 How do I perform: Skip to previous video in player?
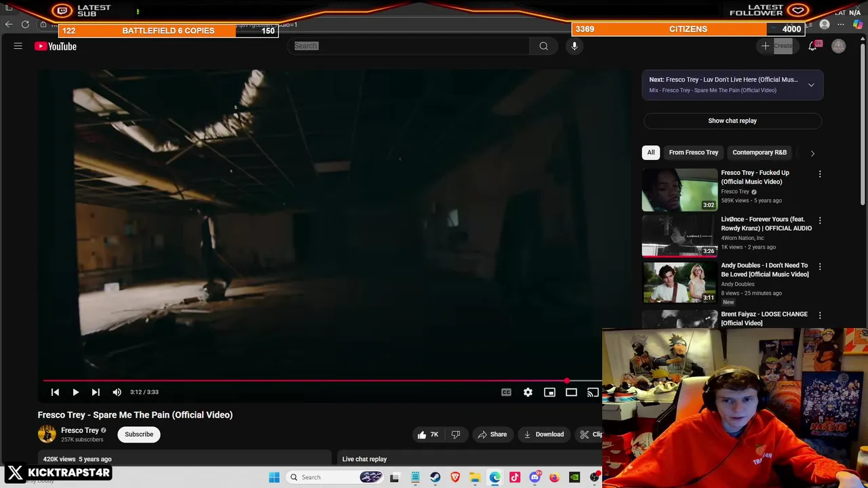(x=55, y=392)
